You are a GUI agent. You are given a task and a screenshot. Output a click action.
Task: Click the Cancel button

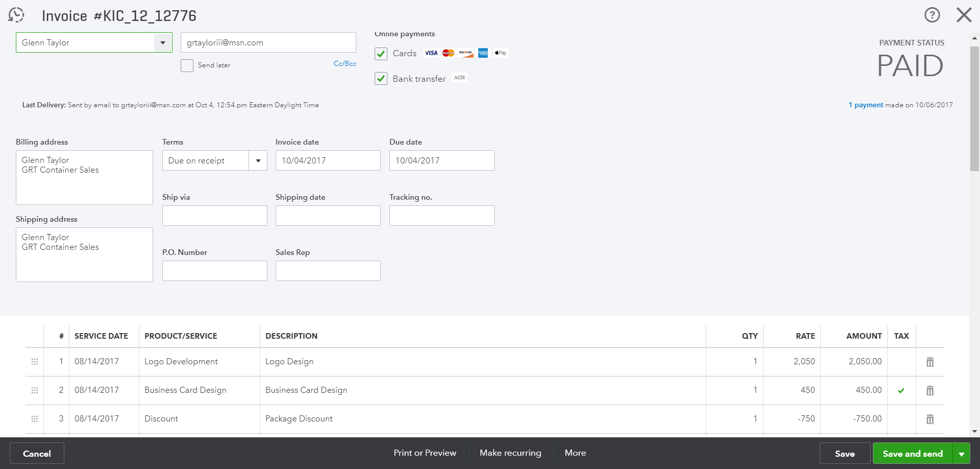click(37, 454)
